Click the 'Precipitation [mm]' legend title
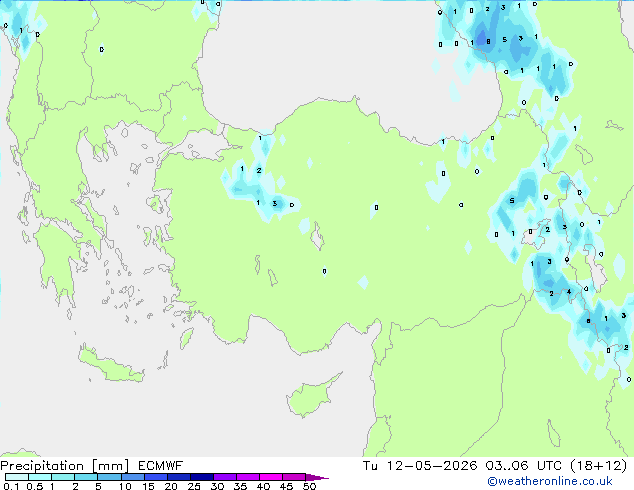Viewport: 634px width, 490px height. coord(65,466)
